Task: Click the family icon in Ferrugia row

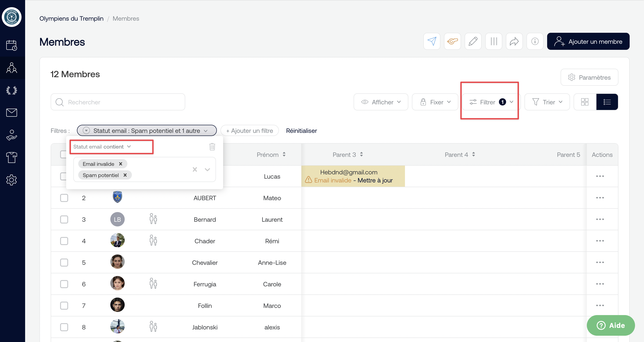Action: (153, 284)
